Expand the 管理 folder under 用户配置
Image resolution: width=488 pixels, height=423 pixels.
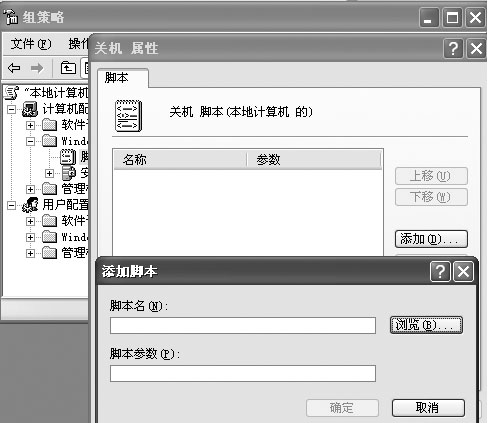(x=30, y=253)
